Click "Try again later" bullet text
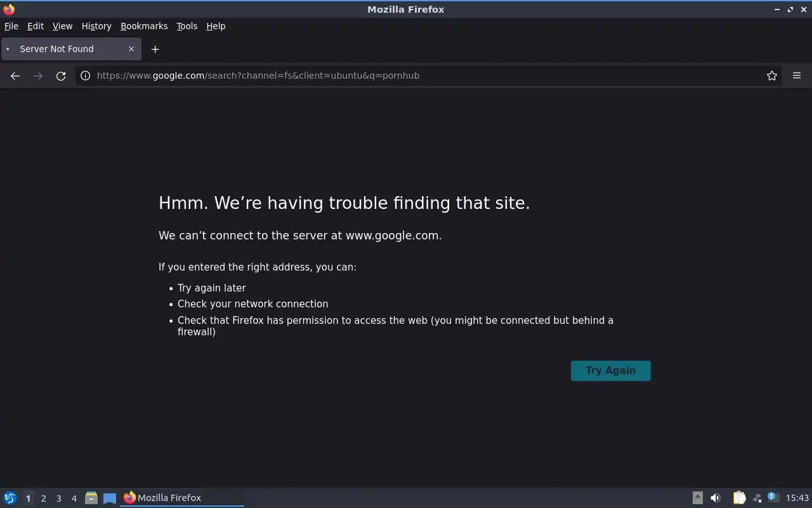 pos(212,288)
